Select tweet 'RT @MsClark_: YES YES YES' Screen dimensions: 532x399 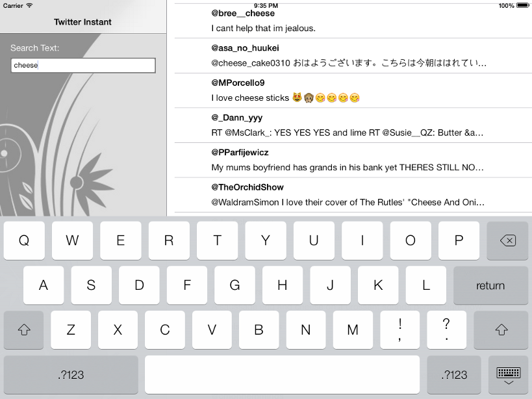[348, 133]
